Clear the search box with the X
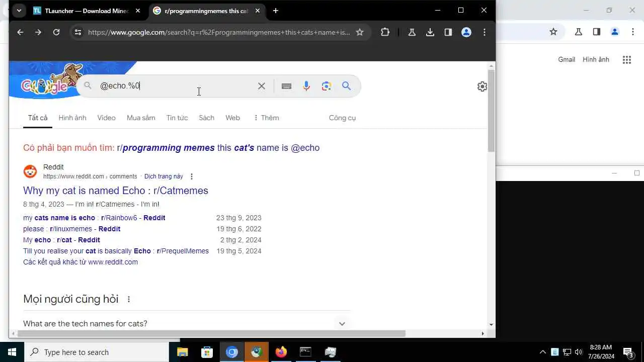The image size is (644, 362). pyautogui.click(x=262, y=86)
